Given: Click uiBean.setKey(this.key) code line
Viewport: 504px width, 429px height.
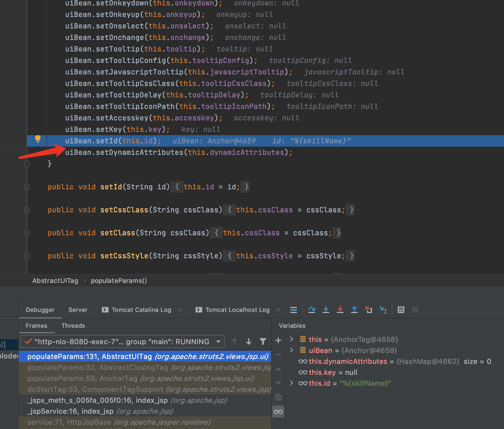Looking at the screenshot, I should coord(118,129).
